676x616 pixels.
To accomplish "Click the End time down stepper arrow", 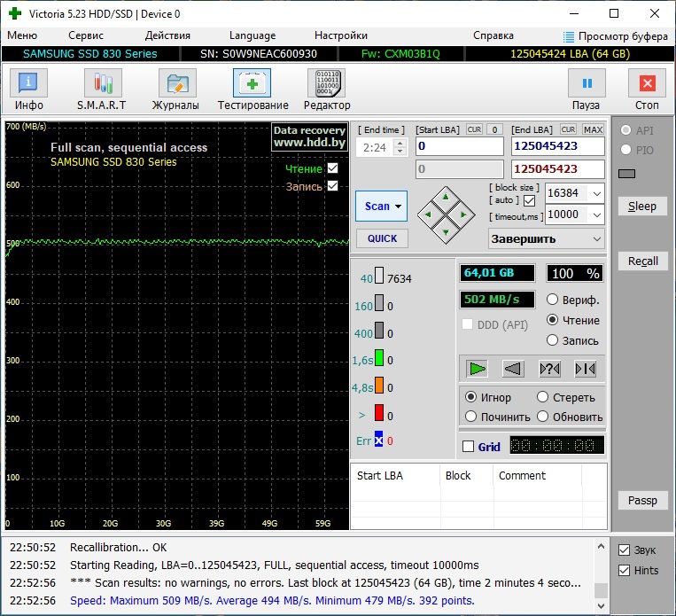I will click(x=400, y=152).
